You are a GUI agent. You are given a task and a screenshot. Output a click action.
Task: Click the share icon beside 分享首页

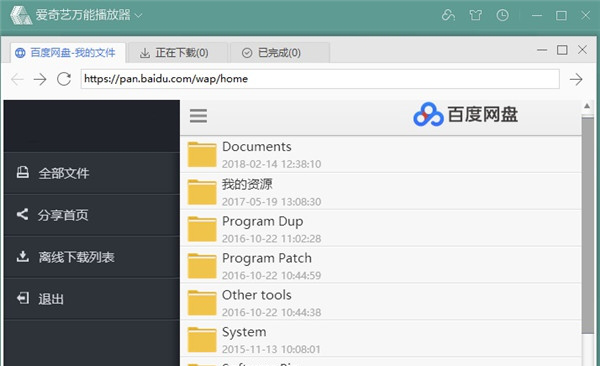(x=23, y=214)
